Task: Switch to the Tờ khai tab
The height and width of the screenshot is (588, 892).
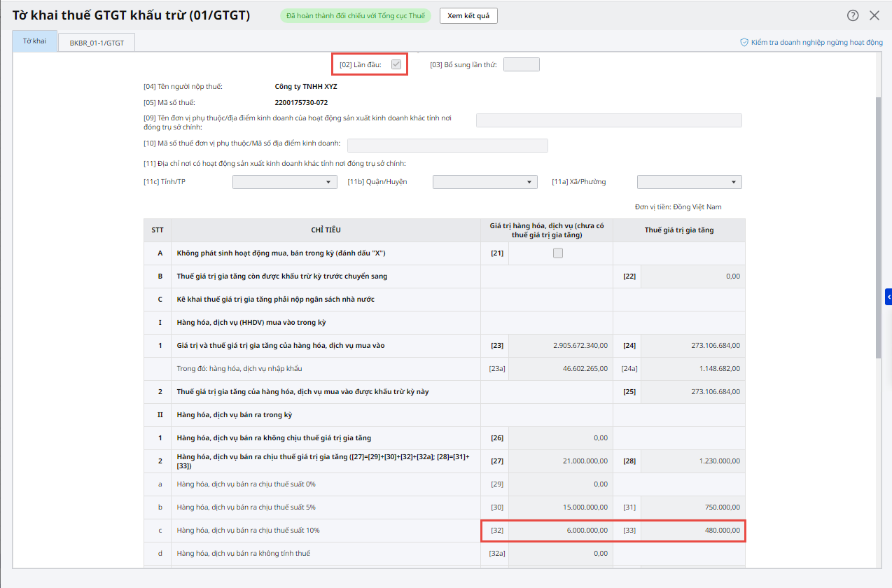Action: (34, 41)
